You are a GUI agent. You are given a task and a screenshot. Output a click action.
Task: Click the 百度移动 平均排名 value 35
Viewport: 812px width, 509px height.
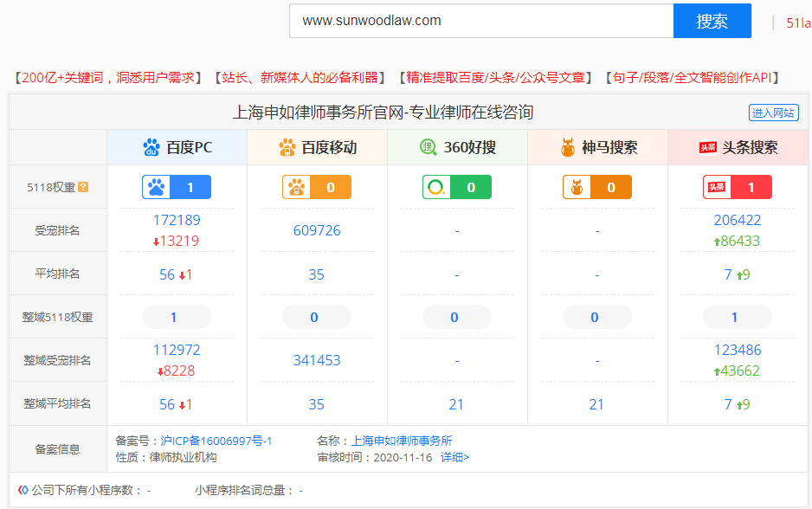(x=317, y=274)
